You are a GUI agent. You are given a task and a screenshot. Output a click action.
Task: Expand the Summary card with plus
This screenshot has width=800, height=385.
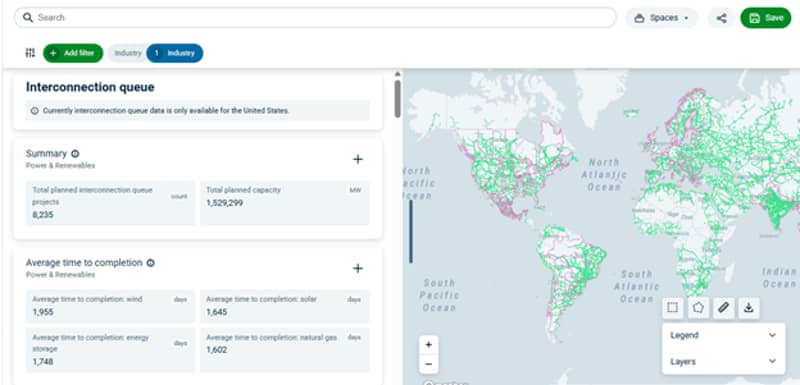(358, 159)
